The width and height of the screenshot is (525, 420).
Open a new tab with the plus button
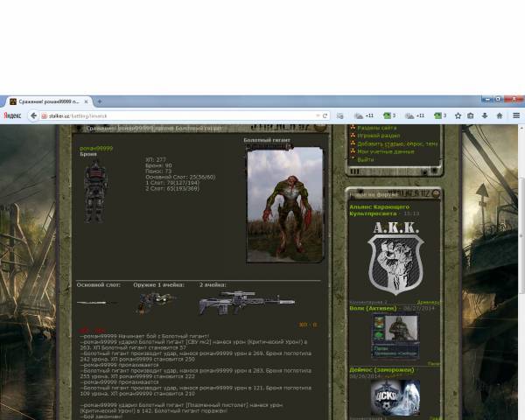point(100,101)
